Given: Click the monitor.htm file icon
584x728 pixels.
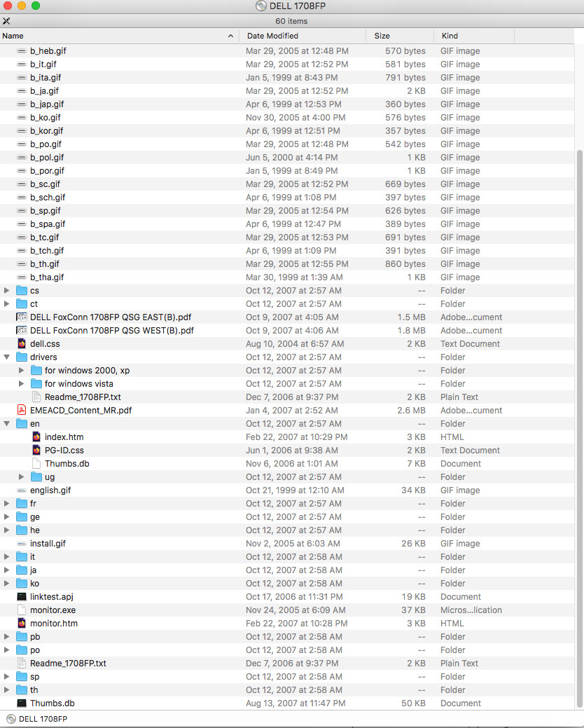Looking at the screenshot, I should point(21,624).
